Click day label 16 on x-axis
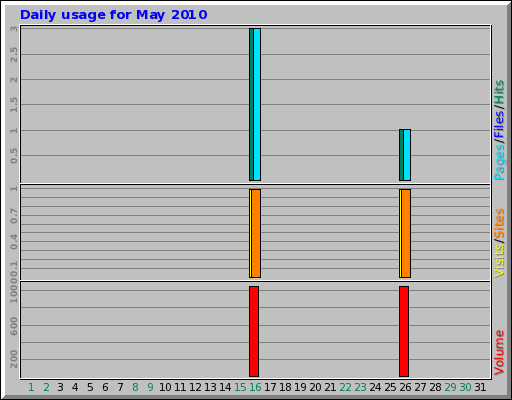Viewport: 512px width, 400px height. click(255, 387)
